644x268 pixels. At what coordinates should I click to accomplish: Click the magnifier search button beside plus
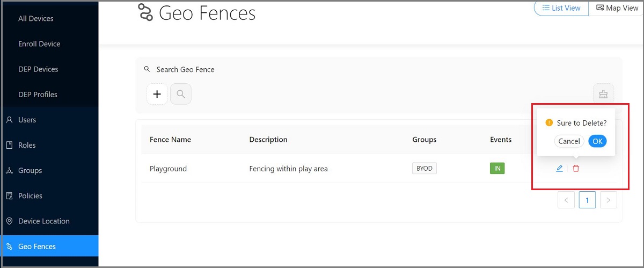point(181,94)
